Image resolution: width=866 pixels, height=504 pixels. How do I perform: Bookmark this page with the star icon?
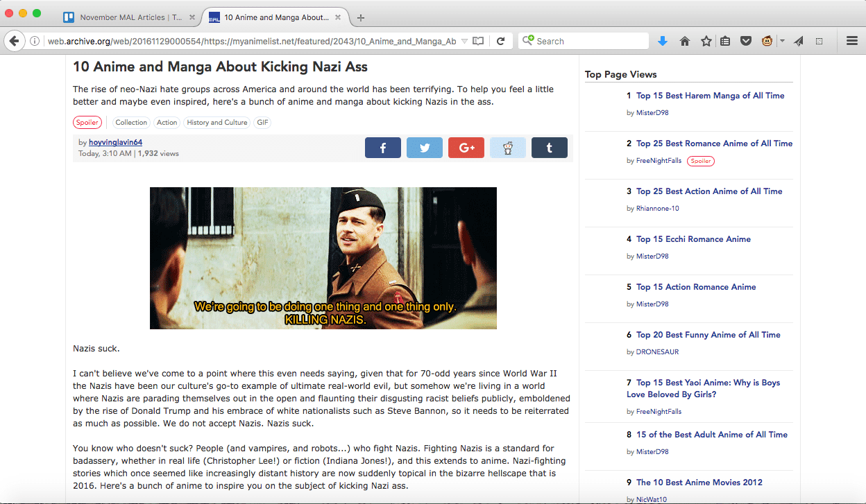(706, 42)
